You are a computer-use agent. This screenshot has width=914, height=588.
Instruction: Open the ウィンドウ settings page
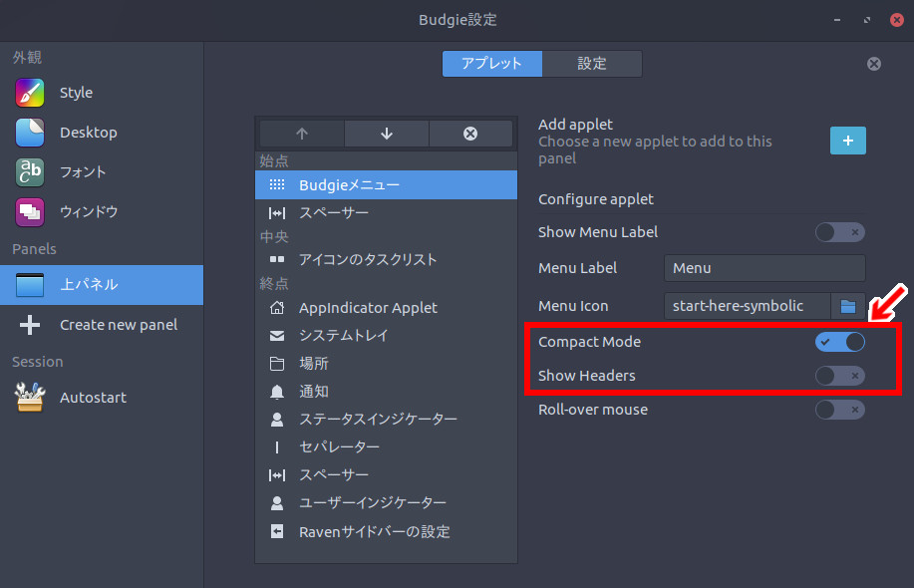pyautogui.click(x=102, y=211)
